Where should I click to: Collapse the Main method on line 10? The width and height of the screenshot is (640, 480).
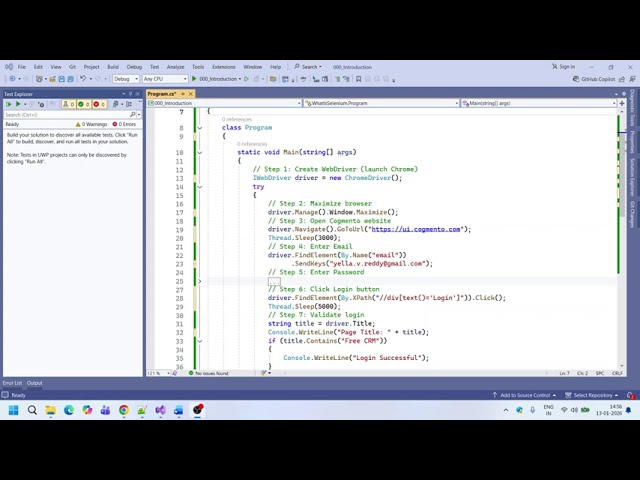pyautogui.click(x=200, y=153)
